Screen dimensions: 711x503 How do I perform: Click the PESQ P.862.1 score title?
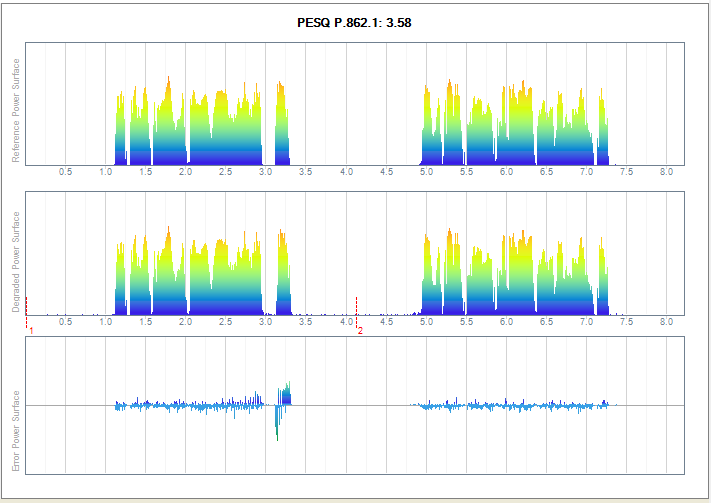coord(355,22)
